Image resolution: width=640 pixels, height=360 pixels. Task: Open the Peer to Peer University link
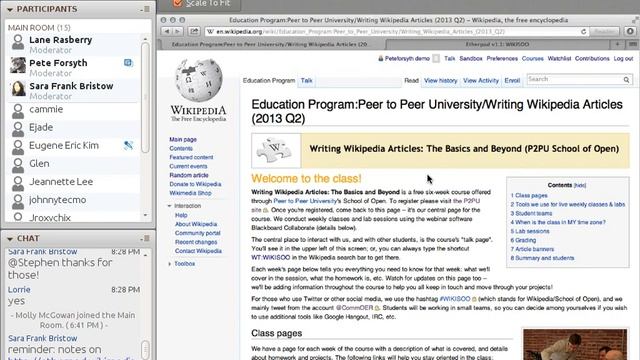pyautogui.click(x=305, y=201)
